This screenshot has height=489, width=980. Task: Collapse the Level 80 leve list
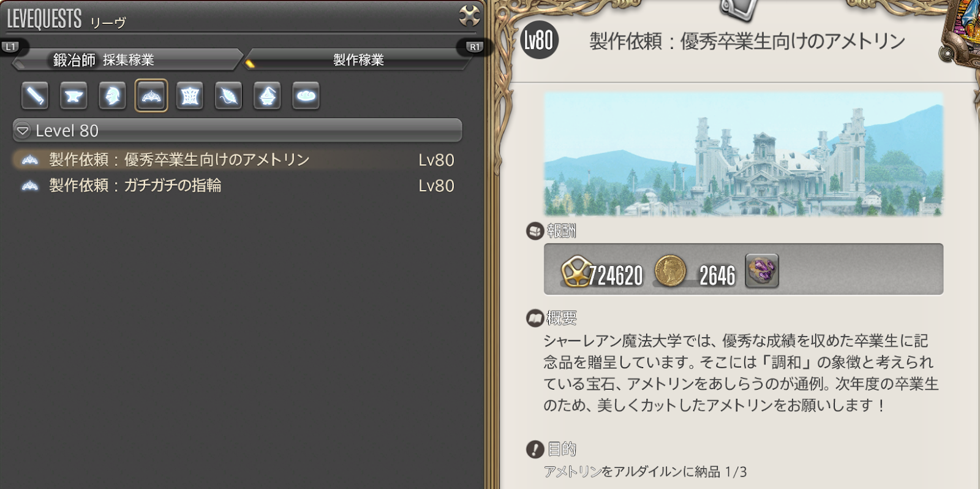click(238, 131)
